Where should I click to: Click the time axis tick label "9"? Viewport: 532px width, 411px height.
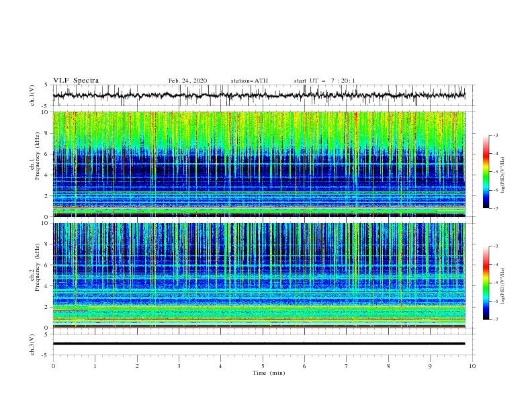(x=430, y=366)
